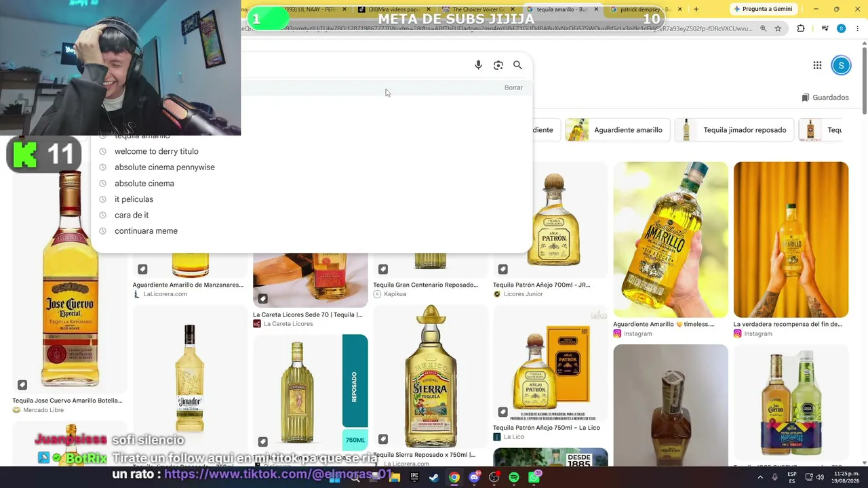Image resolution: width=868 pixels, height=488 pixels.
Task: Open Spotify from the taskbar
Action: [x=514, y=478]
